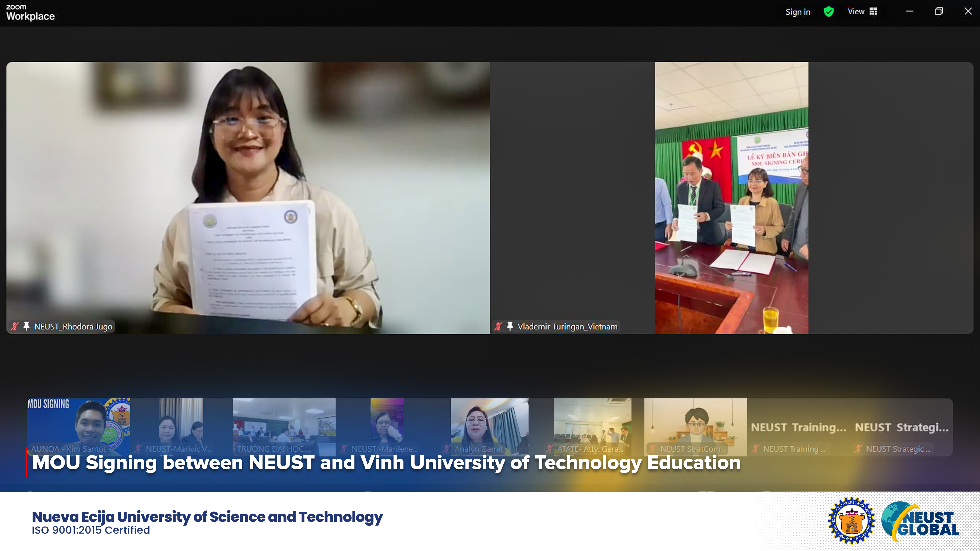Select NEUST-Marilene participant thumbnail

pyautogui.click(x=387, y=427)
